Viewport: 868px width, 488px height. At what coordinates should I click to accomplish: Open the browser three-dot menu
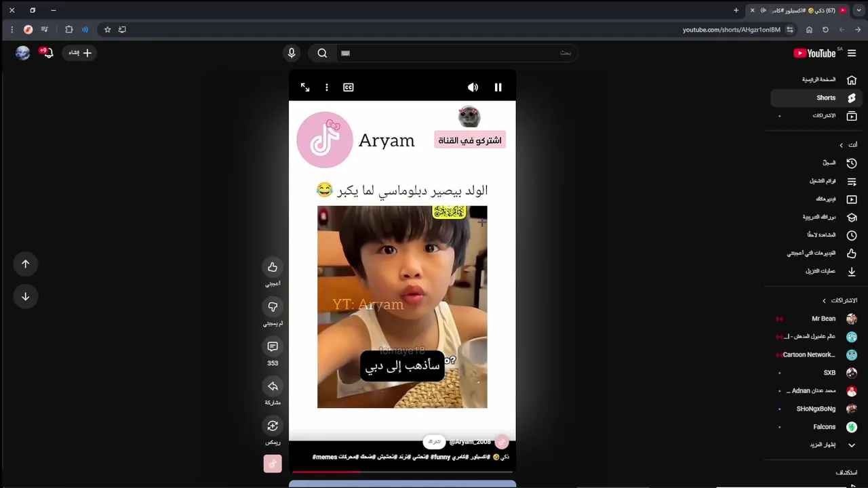point(12,30)
